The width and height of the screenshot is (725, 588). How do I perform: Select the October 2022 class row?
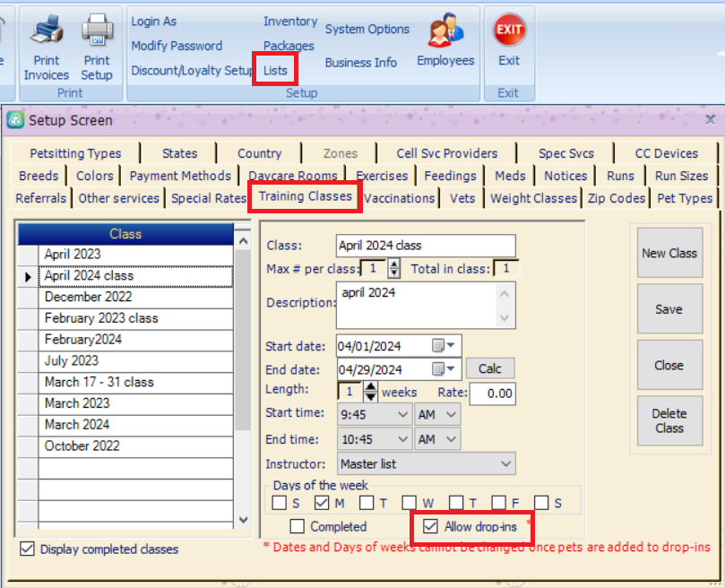tap(136, 446)
